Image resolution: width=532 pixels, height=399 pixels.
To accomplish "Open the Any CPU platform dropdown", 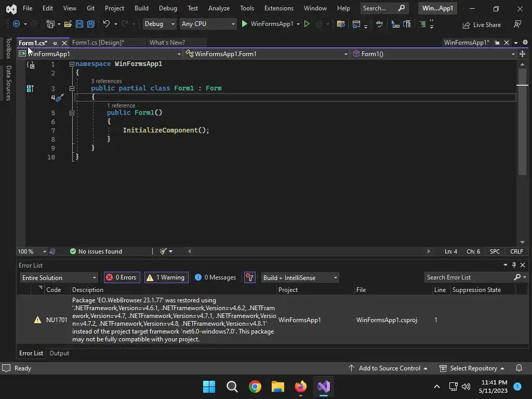I will point(208,24).
